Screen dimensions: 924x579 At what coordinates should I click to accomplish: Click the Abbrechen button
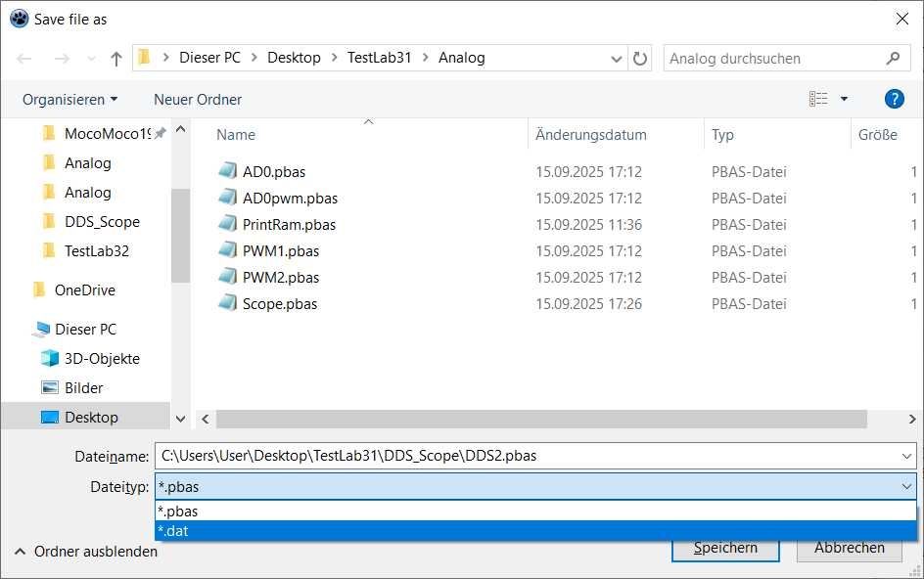pyautogui.click(x=849, y=548)
